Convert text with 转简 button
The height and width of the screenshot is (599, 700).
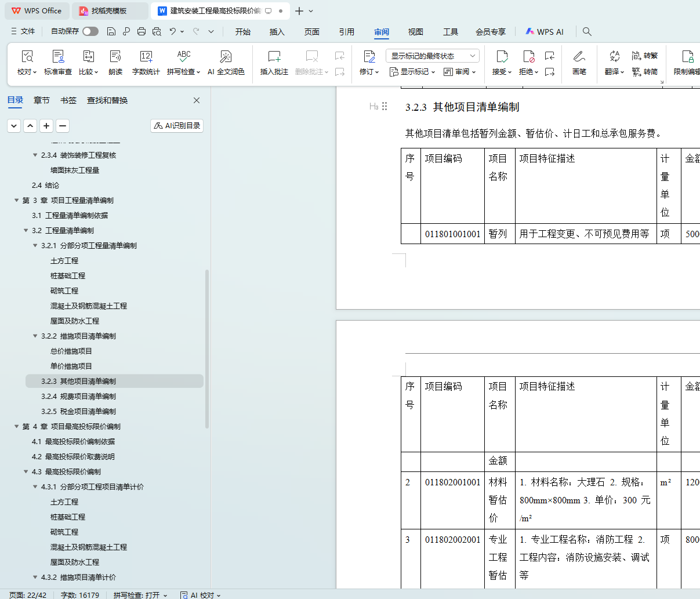coord(645,72)
